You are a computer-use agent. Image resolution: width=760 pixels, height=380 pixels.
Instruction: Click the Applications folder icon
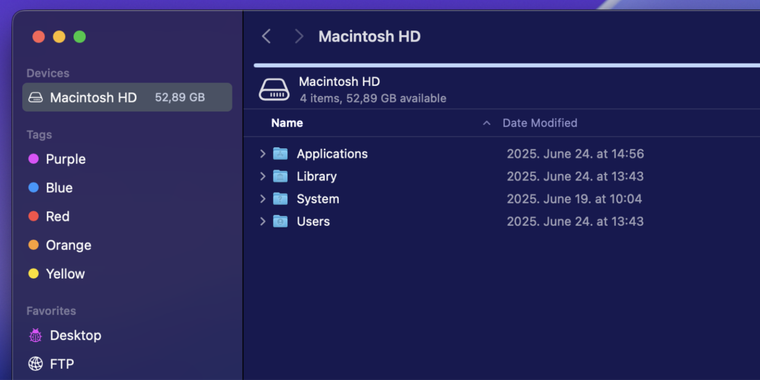(280, 154)
